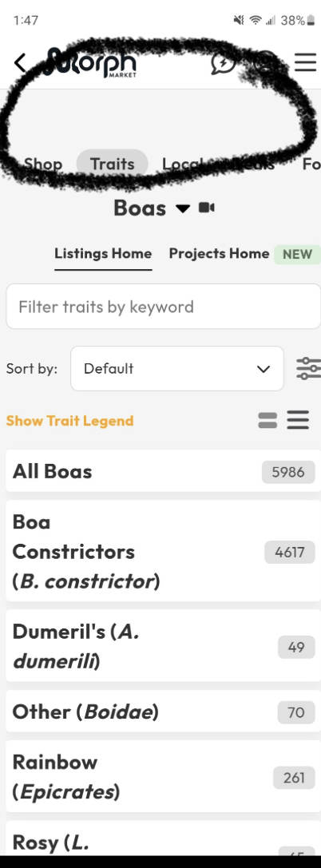Open the hamburger menu icon
Image resolution: width=321 pixels, height=868 pixels.
coord(305,62)
